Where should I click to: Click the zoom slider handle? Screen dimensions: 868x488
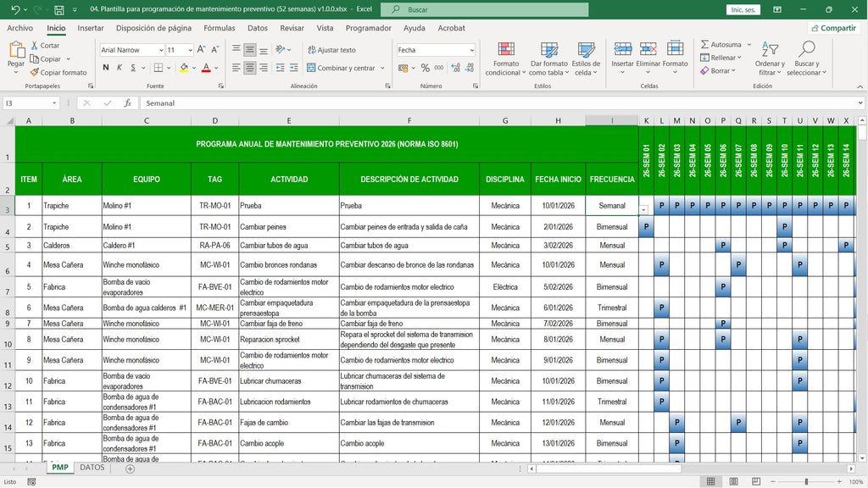(x=806, y=481)
